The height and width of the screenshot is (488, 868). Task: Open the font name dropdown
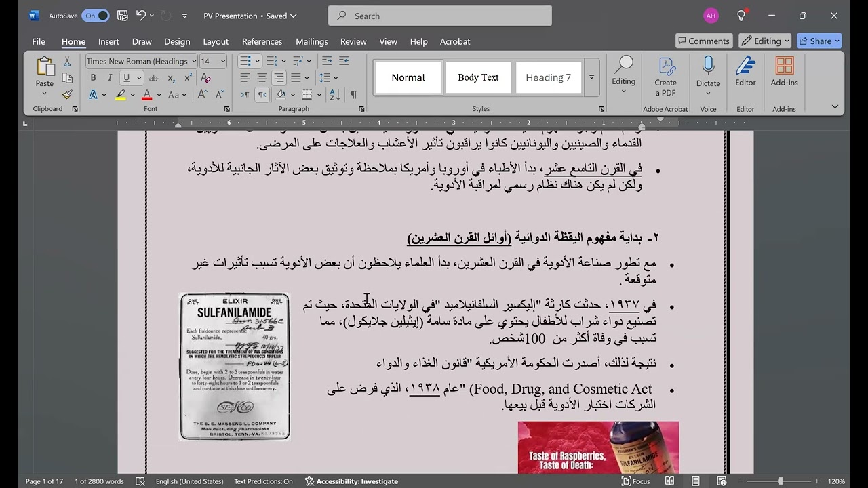(194, 61)
